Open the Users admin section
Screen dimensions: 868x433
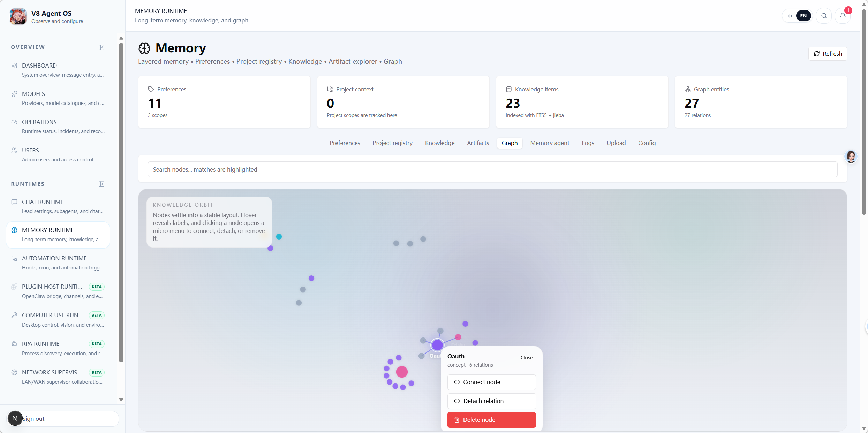(31, 150)
